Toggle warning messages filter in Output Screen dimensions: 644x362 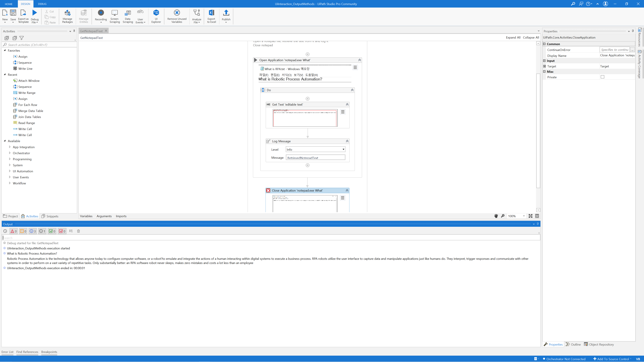23,231
